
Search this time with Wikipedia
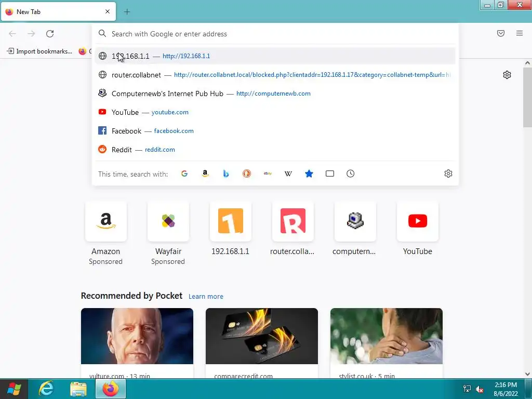[x=288, y=174]
